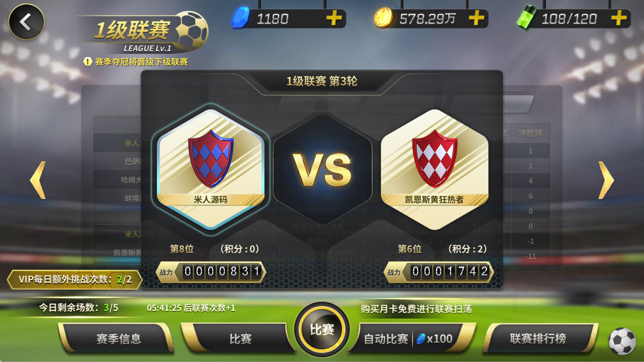The image size is (644, 362).
Task: Add more blue diamonds with plus icon
Action: coord(334,18)
